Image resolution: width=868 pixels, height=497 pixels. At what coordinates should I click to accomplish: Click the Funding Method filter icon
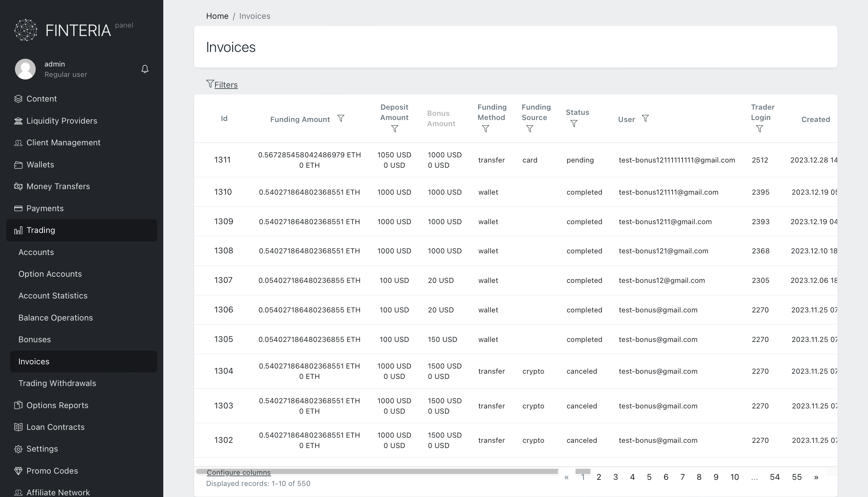[x=485, y=129]
